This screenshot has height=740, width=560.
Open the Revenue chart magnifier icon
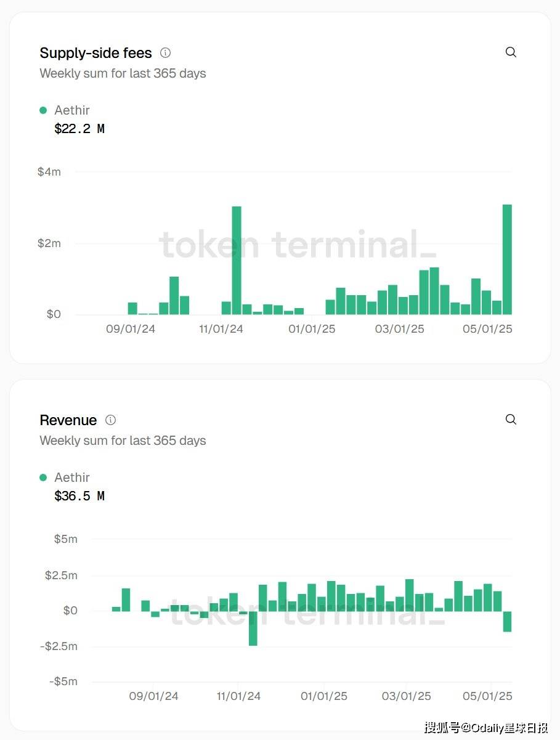(511, 420)
